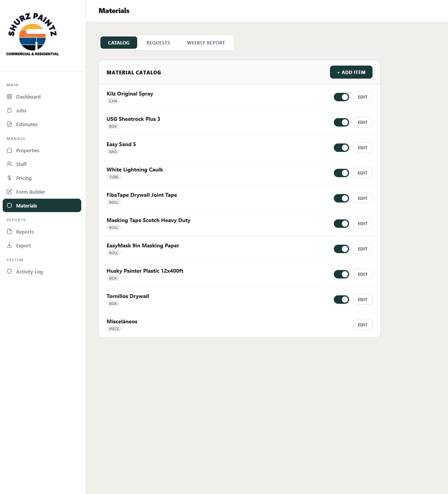
Task: Click the Tornillos Drywall name
Action: [128, 296]
